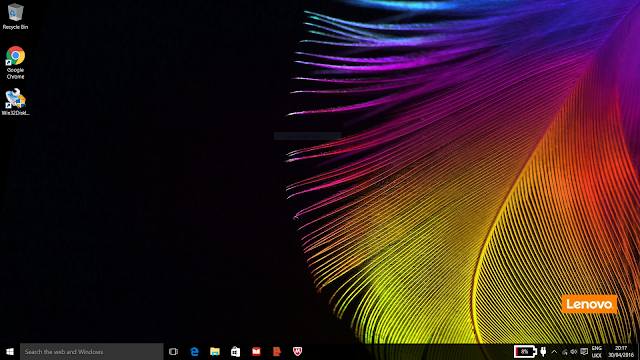
Task: Launch Microsoft Edge from the taskbar
Action: (x=194, y=351)
